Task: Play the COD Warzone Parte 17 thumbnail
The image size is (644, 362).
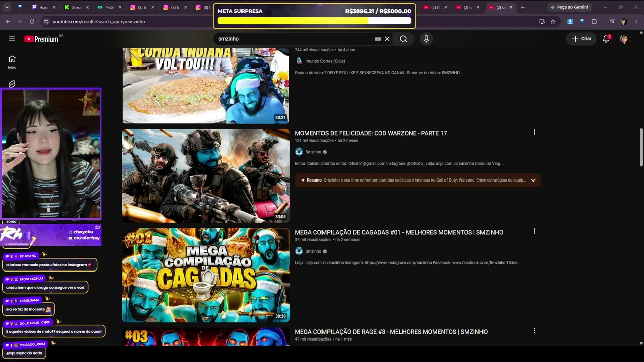Action: [206, 175]
